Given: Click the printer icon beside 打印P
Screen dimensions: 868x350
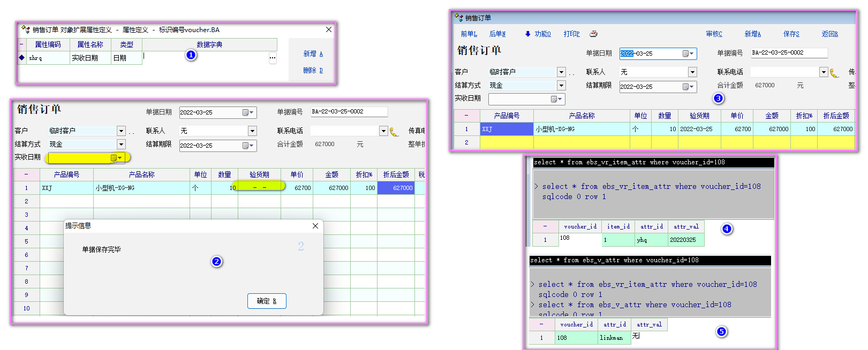Looking at the screenshot, I should (593, 34).
